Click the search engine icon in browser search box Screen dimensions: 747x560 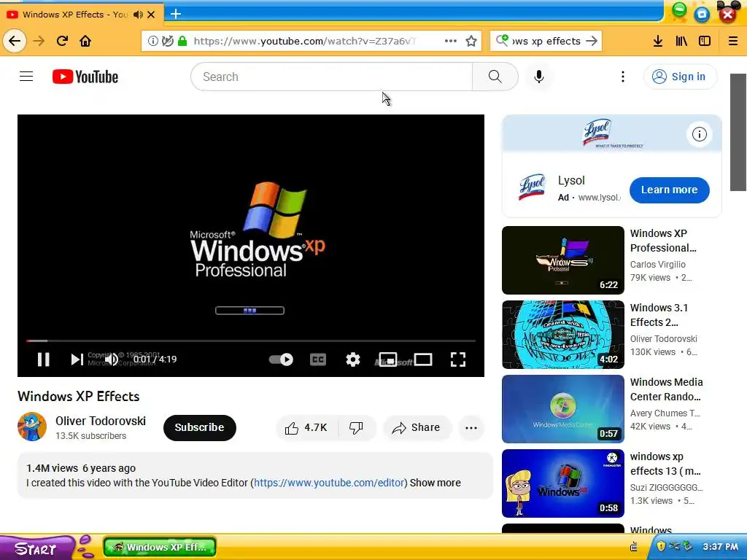[x=502, y=41]
